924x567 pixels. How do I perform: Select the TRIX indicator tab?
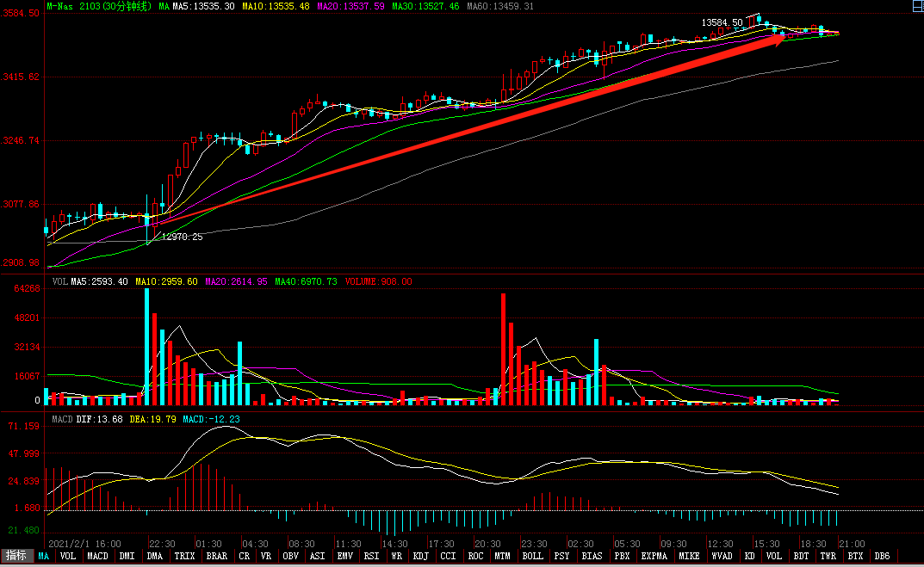coord(184,557)
